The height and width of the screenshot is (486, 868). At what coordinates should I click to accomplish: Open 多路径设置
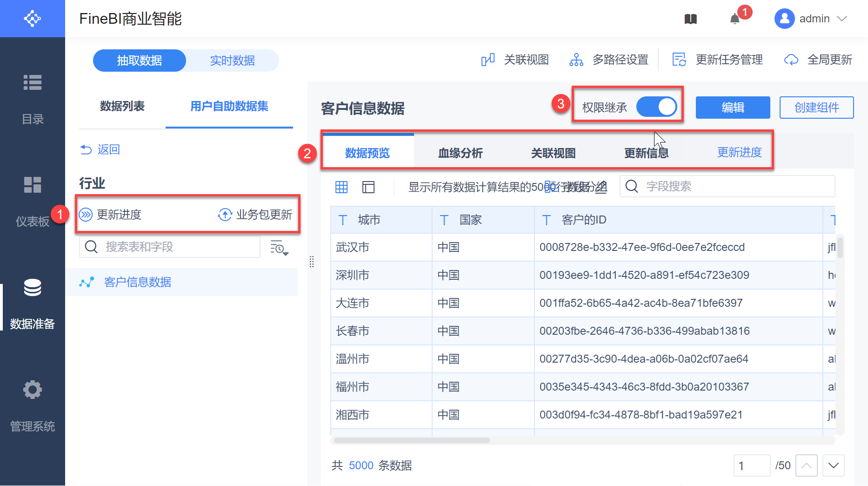click(x=609, y=60)
